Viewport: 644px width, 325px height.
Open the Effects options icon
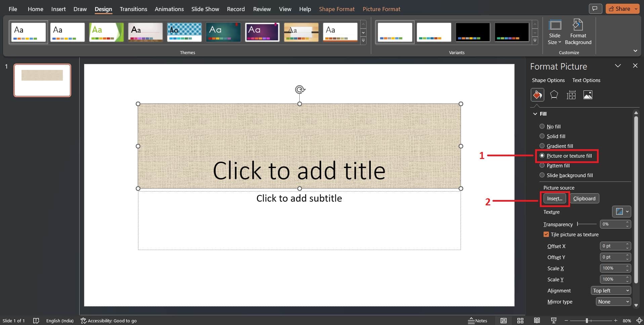pyautogui.click(x=554, y=95)
